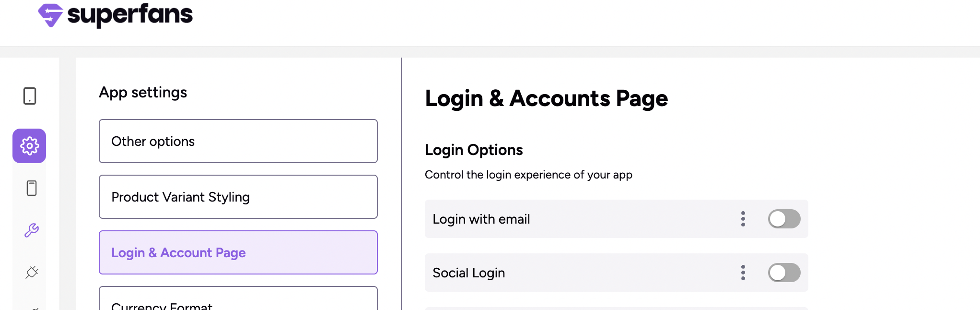Select Login & Account Page settings item

click(238, 252)
